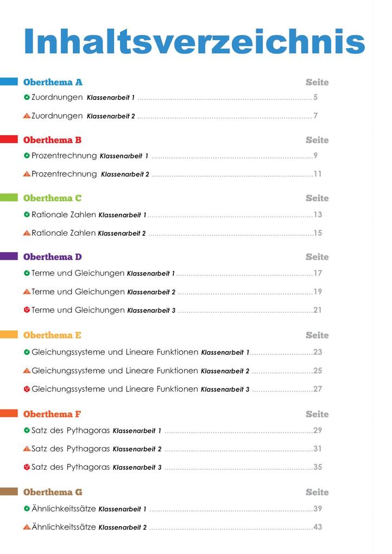Click orange triangle icon beside Ähnlichkeitssätze Klassenarbeit 2

[x=27, y=527]
